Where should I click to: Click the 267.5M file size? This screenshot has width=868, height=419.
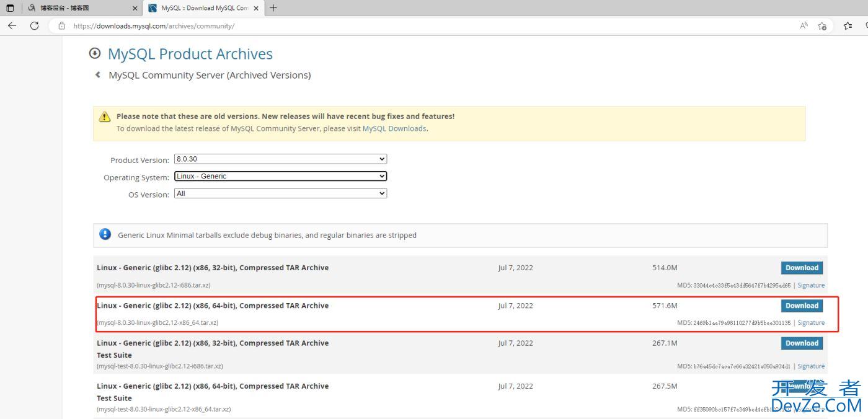(x=665, y=386)
